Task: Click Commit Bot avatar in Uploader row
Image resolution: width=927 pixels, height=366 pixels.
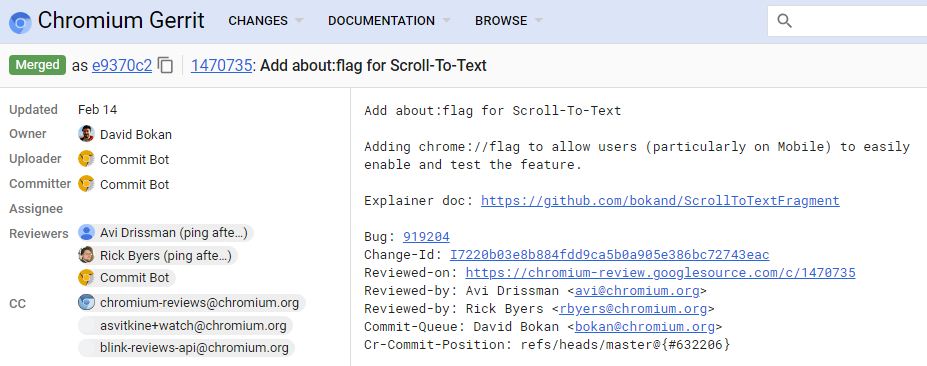Action: [86, 159]
